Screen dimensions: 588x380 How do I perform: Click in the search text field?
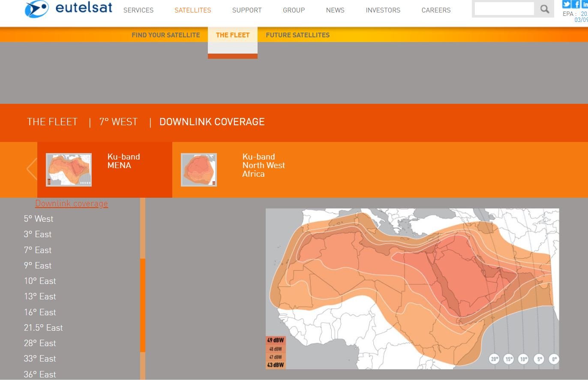coord(504,9)
